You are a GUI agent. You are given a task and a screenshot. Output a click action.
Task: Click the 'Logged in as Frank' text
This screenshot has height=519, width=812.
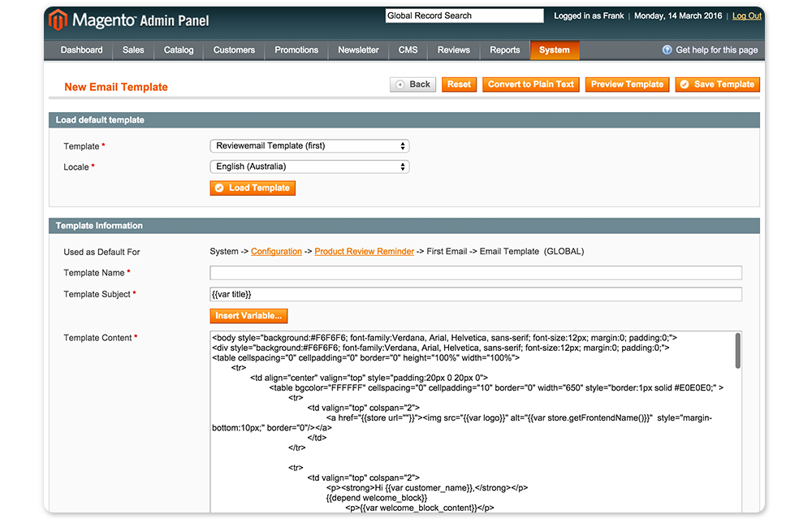point(589,16)
